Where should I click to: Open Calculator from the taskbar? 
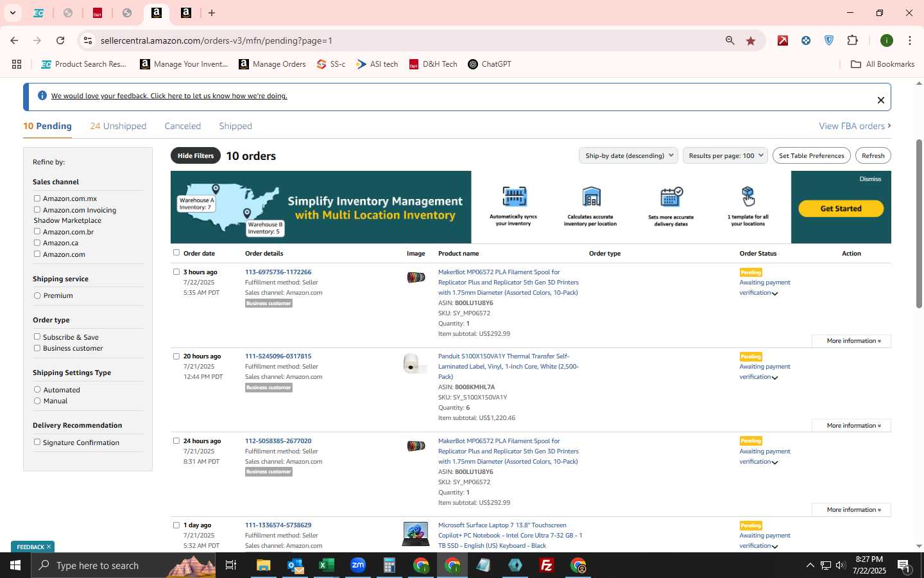[x=389, y=565]
